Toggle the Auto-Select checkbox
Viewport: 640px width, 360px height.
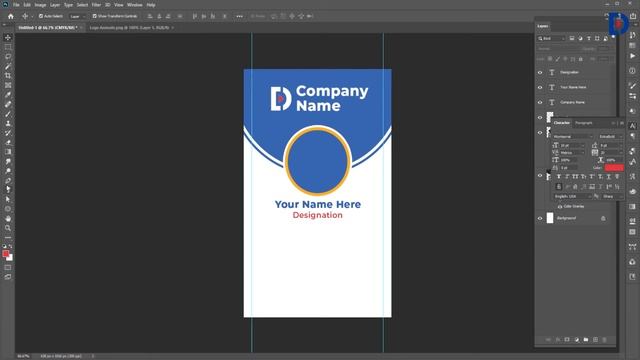tap(41, 16)
